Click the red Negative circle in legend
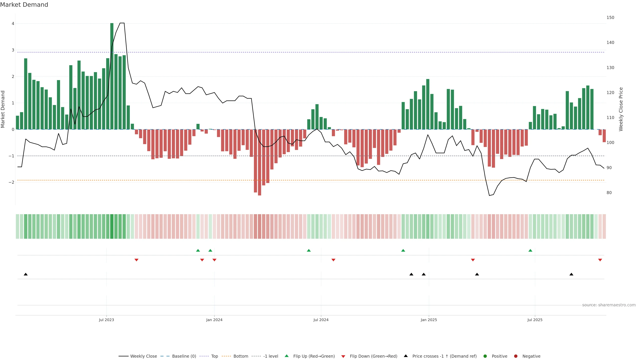Viewport: 644px width, 362px height. click(x=516, y=356)
